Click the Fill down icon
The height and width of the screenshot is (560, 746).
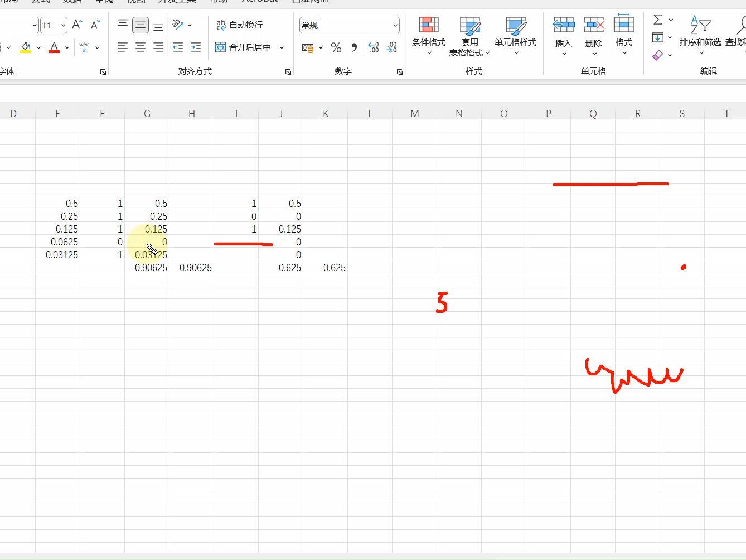(658, 38)
